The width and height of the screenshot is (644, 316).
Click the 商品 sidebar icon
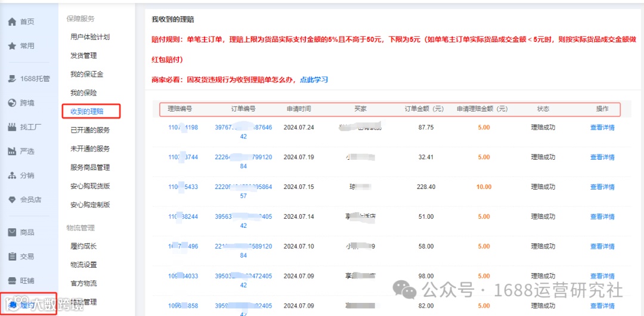13,232
